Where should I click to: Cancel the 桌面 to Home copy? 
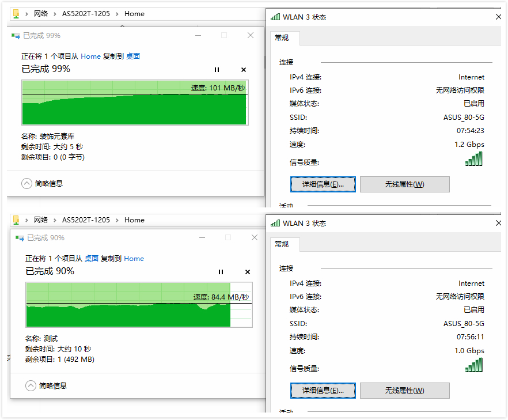(247, 271)
